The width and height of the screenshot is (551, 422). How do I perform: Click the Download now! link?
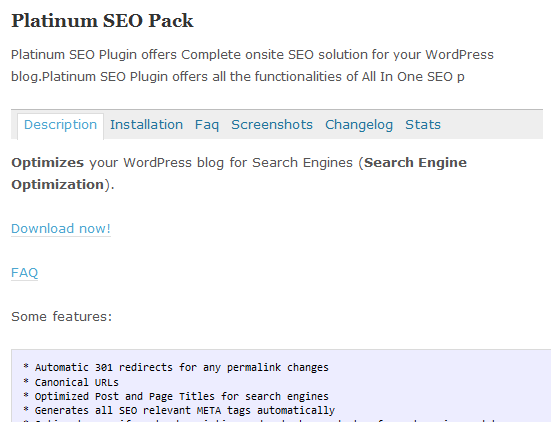tap(61, 229)
